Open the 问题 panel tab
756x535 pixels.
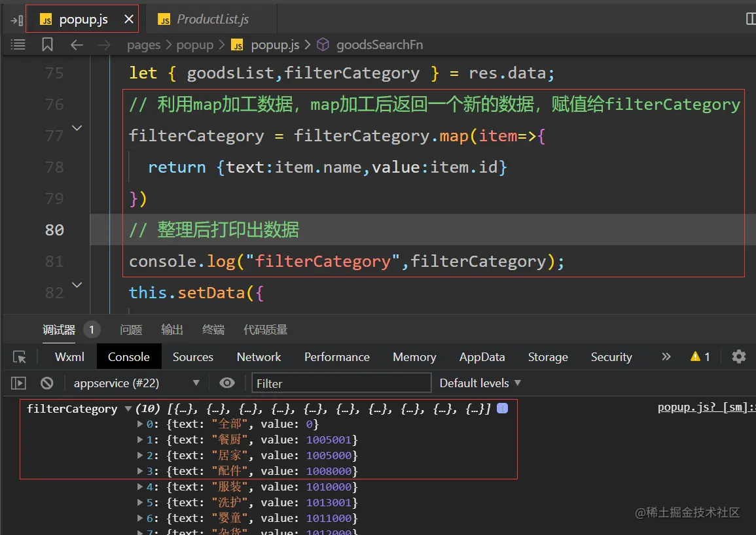coord(131,330)
